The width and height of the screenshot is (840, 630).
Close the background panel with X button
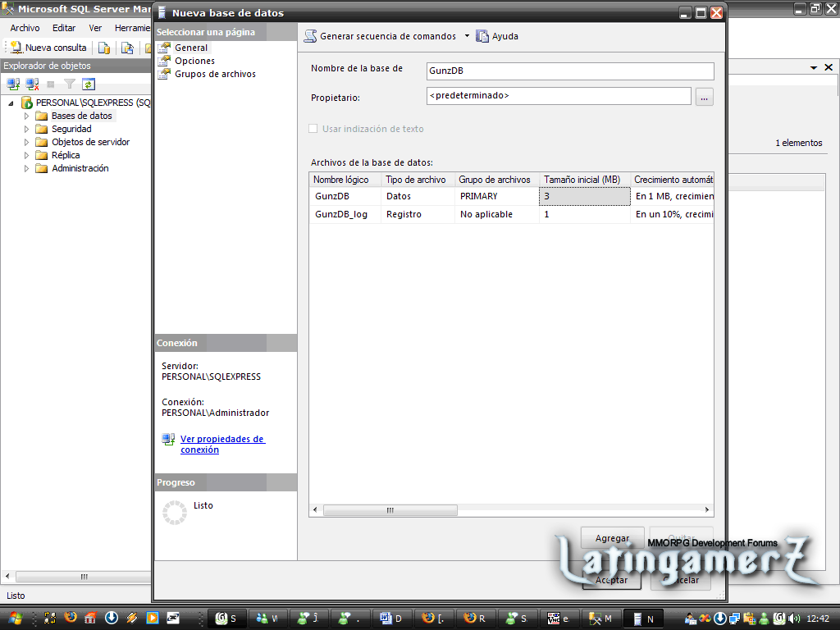tap(829, 67)
